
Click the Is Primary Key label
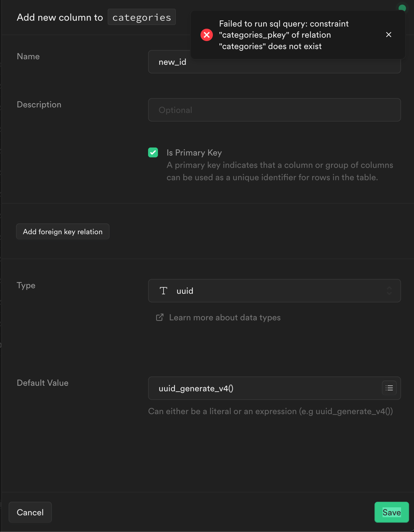pos(194,152)
